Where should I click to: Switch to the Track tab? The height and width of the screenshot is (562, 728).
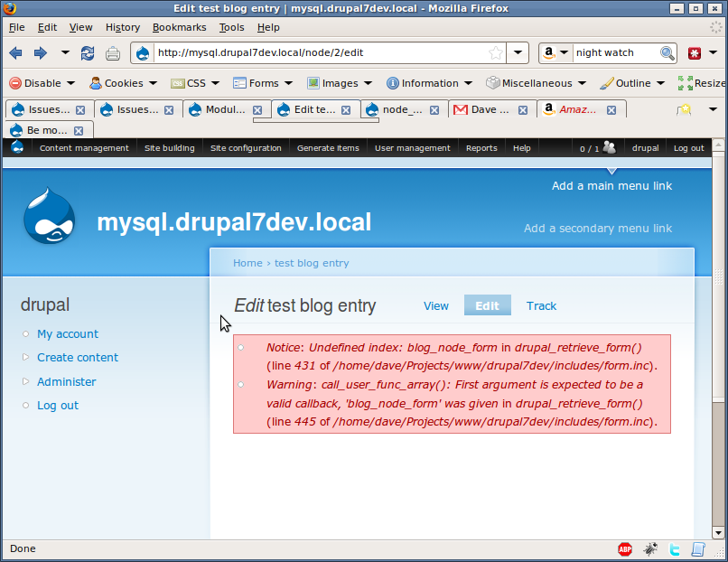tap(541, 305)
